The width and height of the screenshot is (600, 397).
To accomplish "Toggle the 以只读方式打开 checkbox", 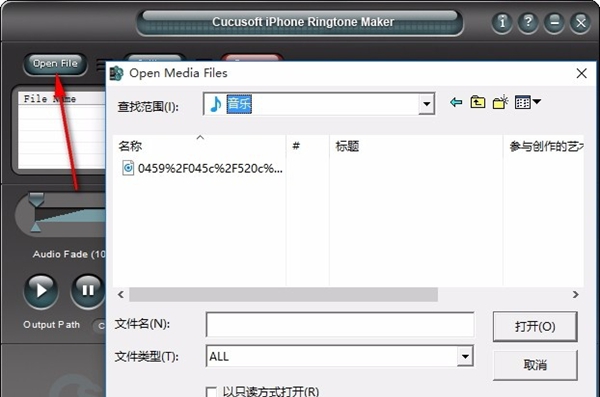I will coord(211,392).
